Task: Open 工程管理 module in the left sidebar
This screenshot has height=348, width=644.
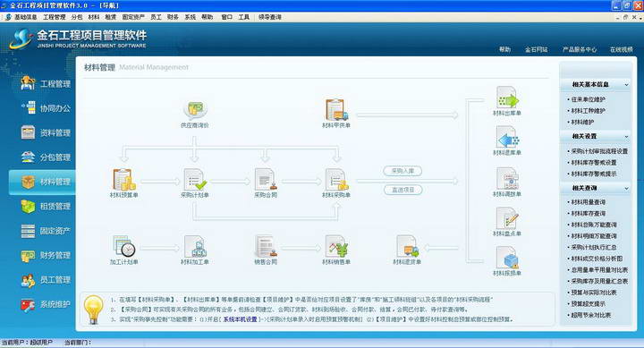Action: click(46, 84)
